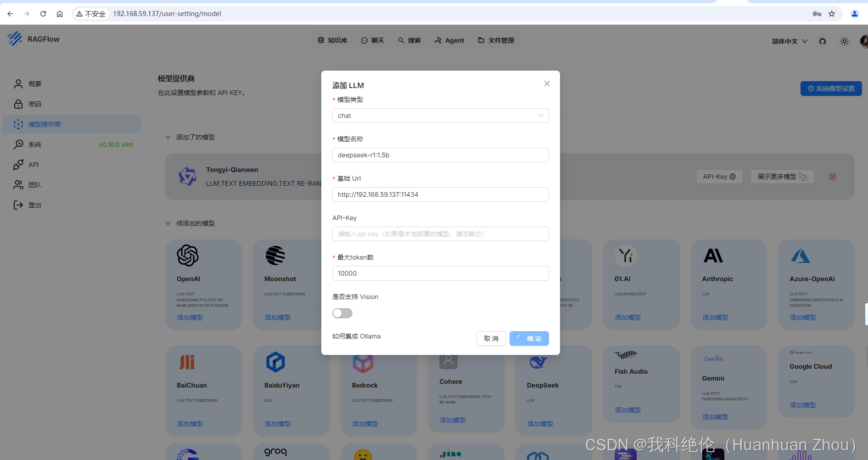The height and width of the screenshot is (460, 868).
Task: Click the 取消 button
Action: [x=491, y=338]
